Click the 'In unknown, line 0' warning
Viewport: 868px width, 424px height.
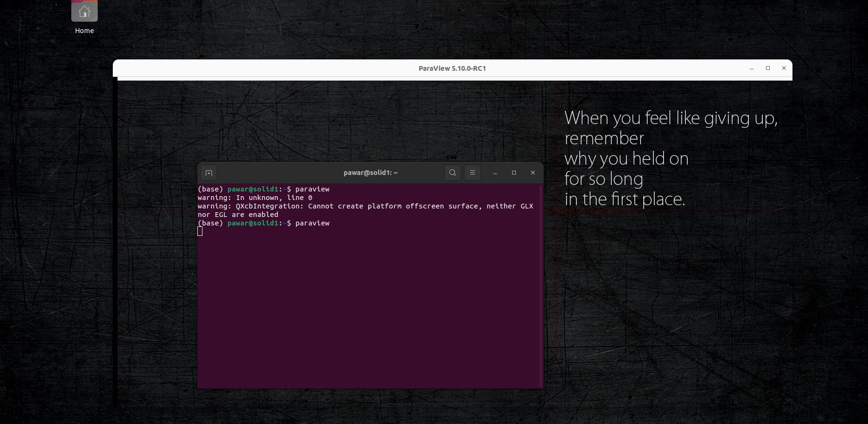pyautogui.click(x=274, y=198)
